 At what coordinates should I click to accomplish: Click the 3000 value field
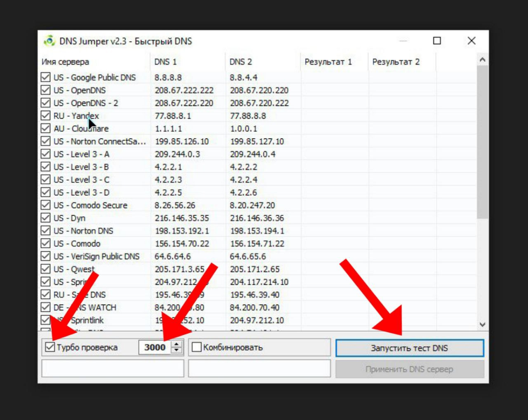coord(155,347)
